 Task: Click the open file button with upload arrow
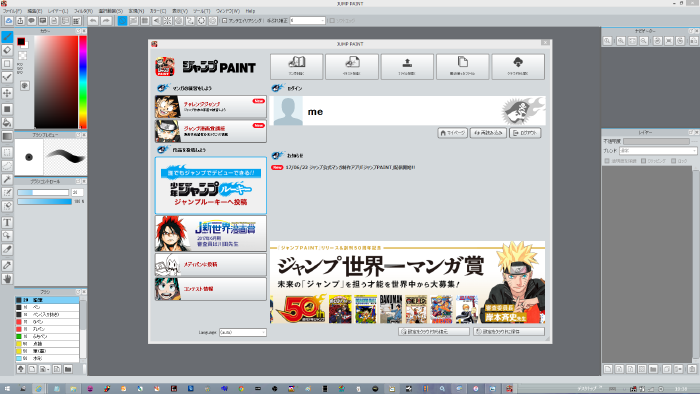coord(407,66)
